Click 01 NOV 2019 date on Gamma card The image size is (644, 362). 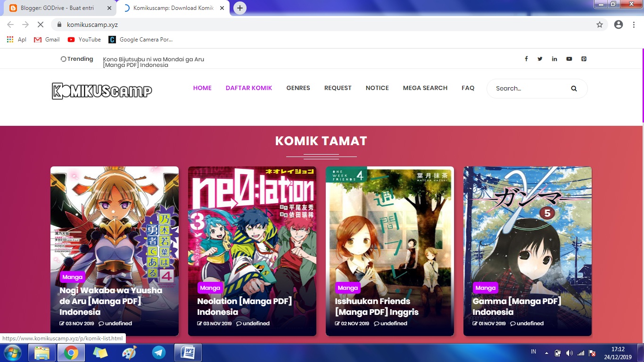(x=489, y=323)
